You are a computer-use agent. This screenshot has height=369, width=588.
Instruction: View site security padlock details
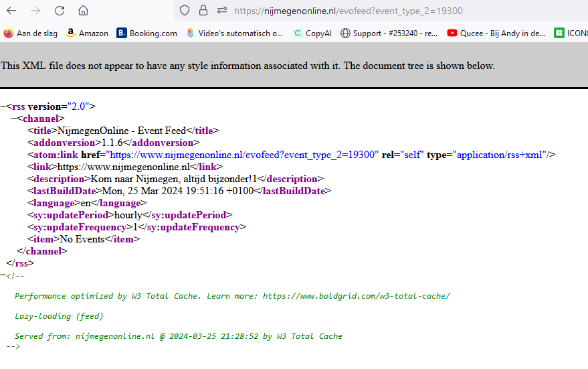203,11
